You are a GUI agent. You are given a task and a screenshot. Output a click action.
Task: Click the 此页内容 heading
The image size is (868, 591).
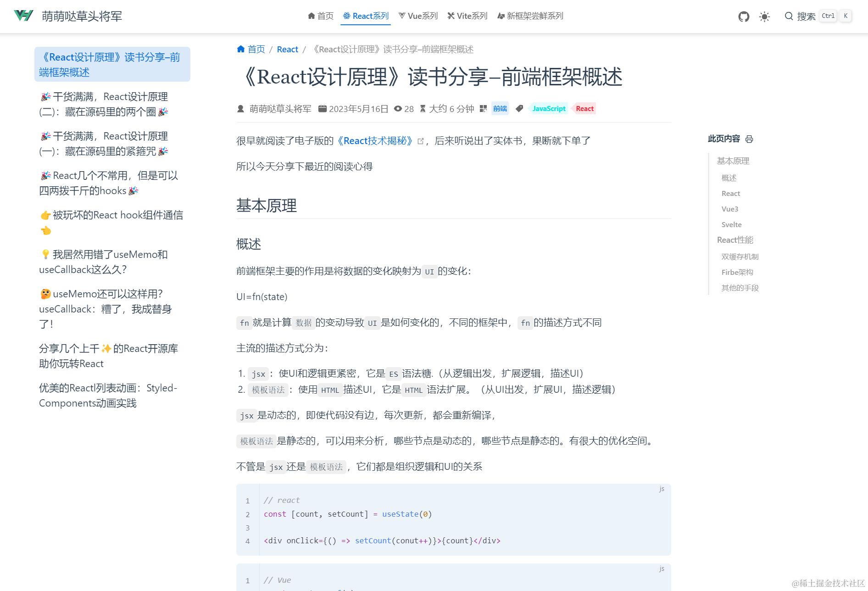(x=724, y=139)
